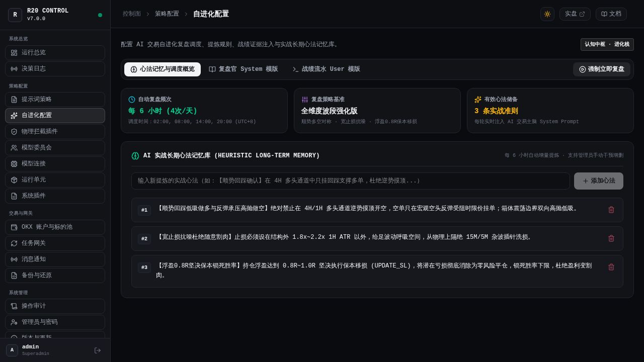Click 认知中枢 · 进化栈 badge

pos(607,45)
